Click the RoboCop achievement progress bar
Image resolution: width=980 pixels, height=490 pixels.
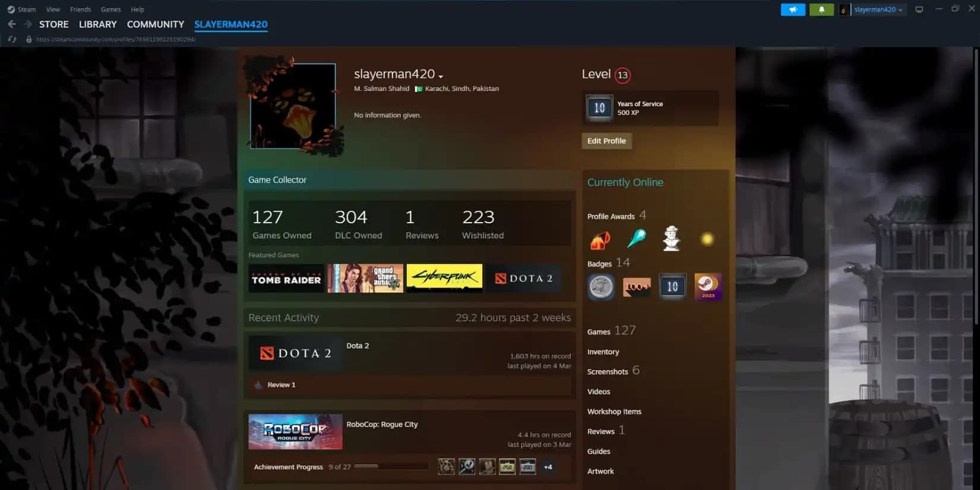390,466
